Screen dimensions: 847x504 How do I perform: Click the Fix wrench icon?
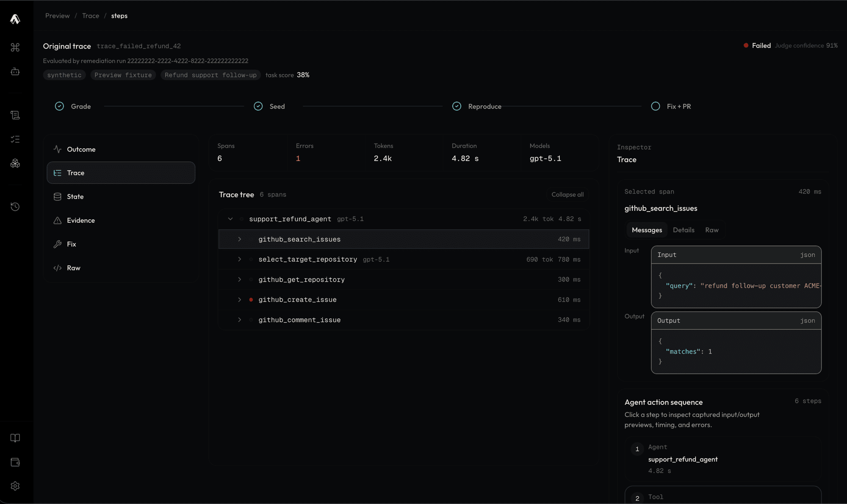[58, 244]
